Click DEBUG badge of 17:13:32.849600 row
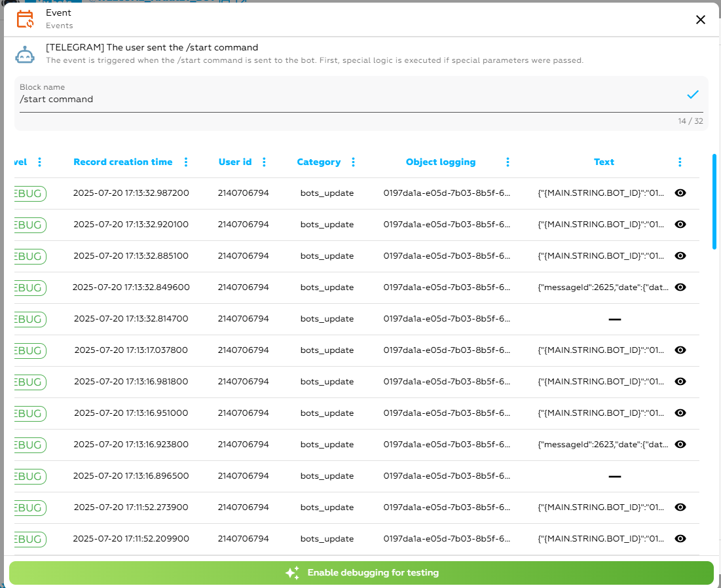 [30, 288]
